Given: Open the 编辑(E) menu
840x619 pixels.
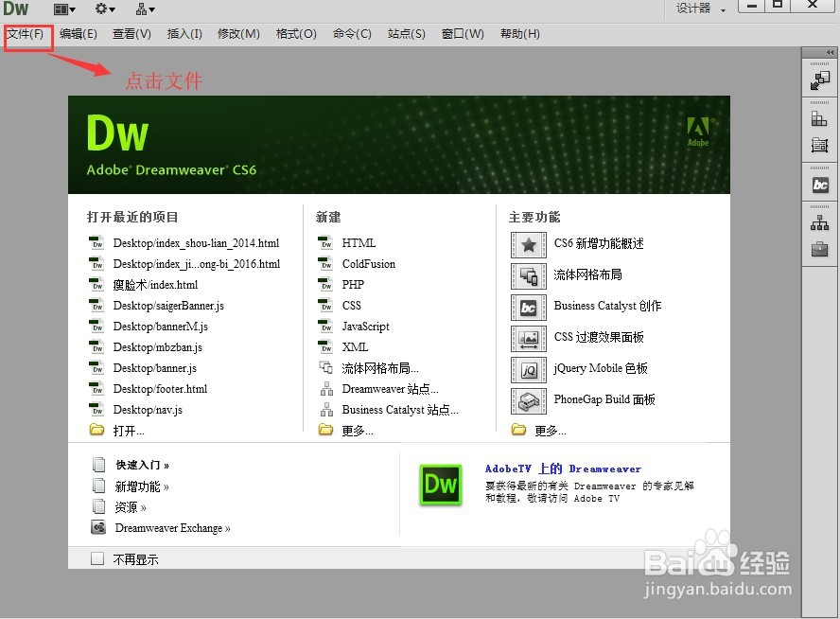Looking at the screenshot, I should (79, 34).
